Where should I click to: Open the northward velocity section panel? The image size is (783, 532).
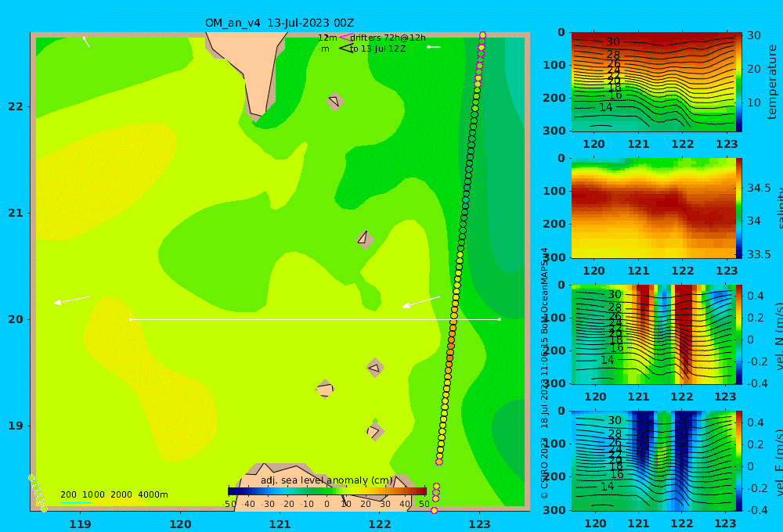[x=653, y=334]
